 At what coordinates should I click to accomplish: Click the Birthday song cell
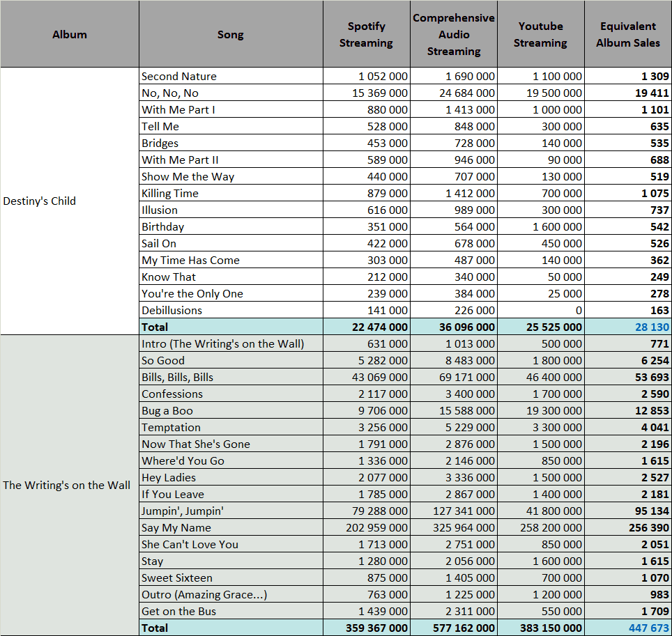[x=231, y=226]
